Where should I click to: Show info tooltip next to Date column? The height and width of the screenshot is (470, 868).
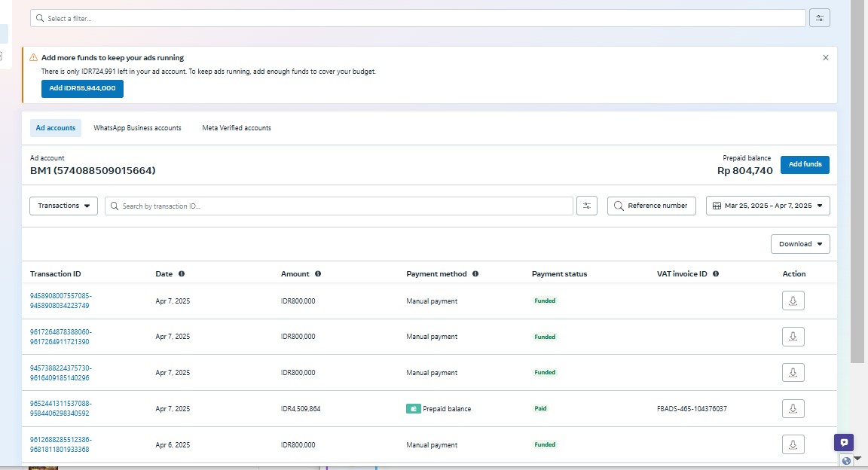tap(182, 274)
